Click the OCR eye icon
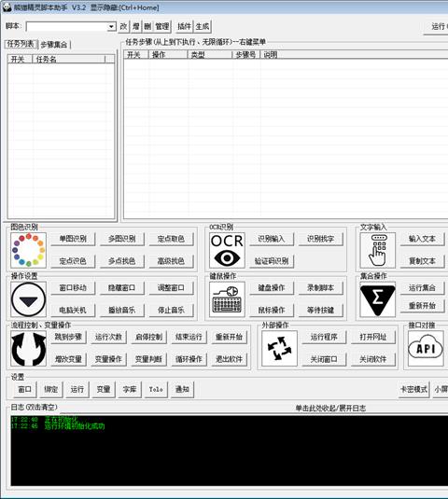Viewport: 448px width, 499px height. pyautogui.click(x=227, y=250)
